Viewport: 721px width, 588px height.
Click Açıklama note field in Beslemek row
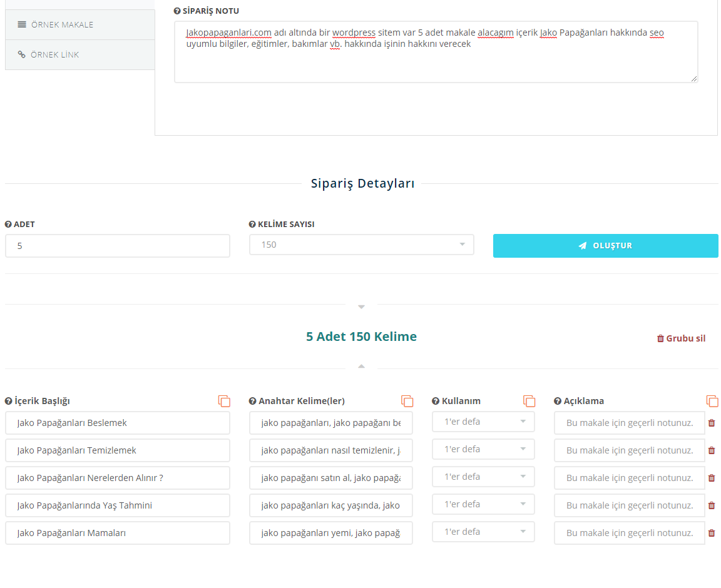630,423
